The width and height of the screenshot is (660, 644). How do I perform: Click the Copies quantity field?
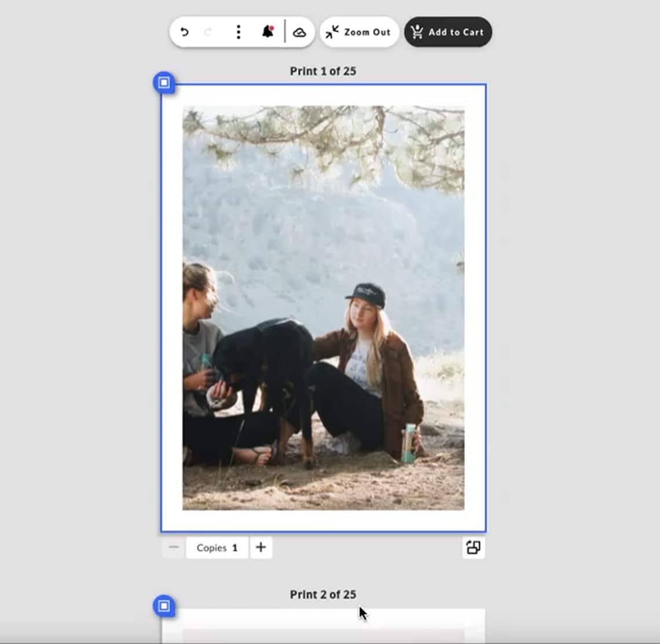[x=217, y=547]
